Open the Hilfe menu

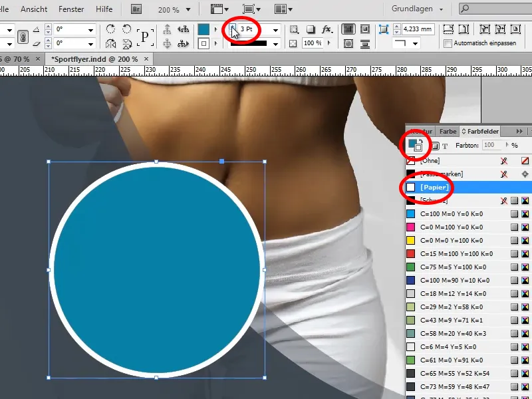click(104, 9)
